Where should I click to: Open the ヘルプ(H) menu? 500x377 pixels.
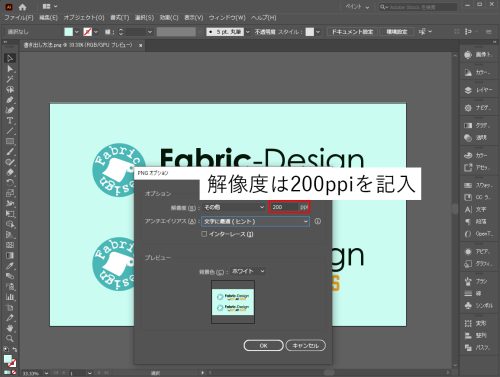coord(264,17)
